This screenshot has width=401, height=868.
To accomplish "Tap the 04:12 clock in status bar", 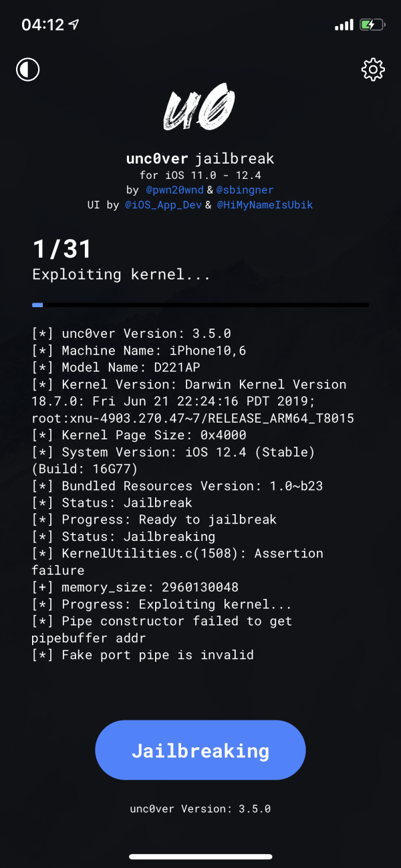I will pos(42,25).
